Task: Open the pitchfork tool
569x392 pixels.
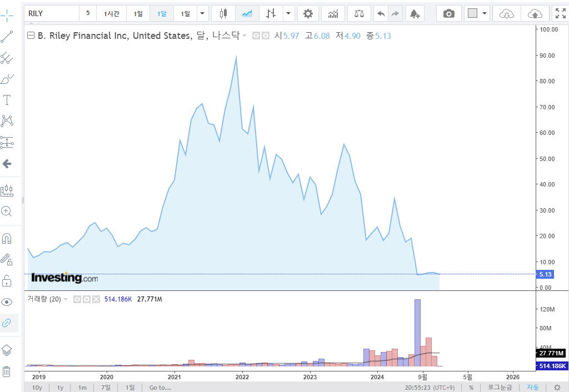Action: click(7, 58)
